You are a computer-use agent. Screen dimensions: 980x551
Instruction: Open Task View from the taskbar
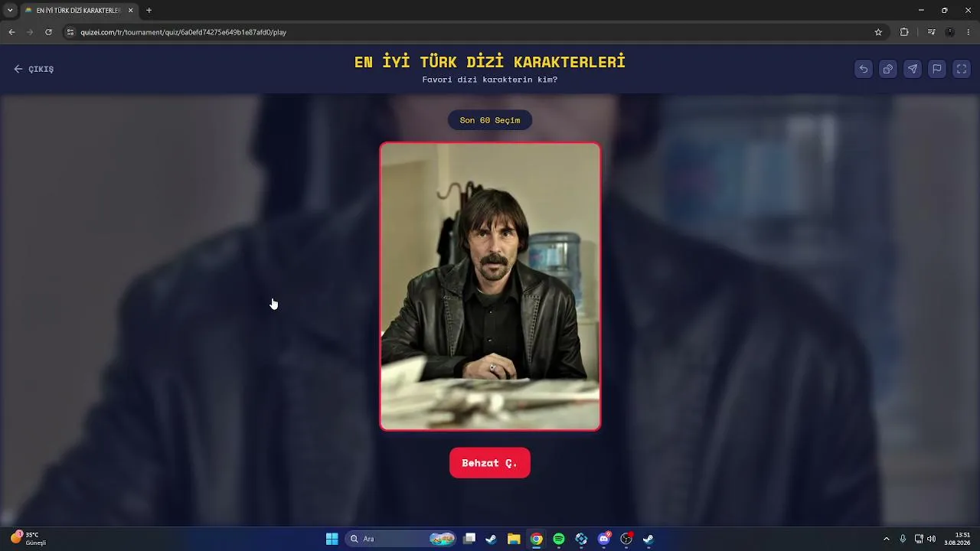coord(469,539)
